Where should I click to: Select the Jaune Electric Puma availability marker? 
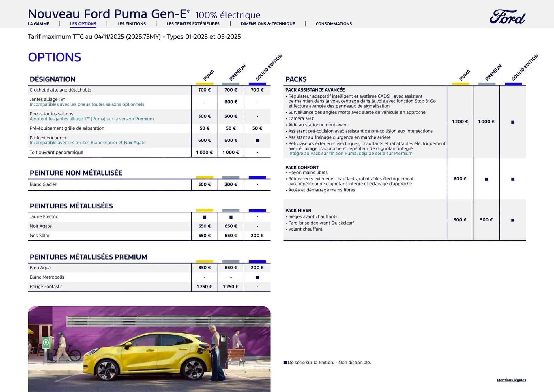pos(204,216)
